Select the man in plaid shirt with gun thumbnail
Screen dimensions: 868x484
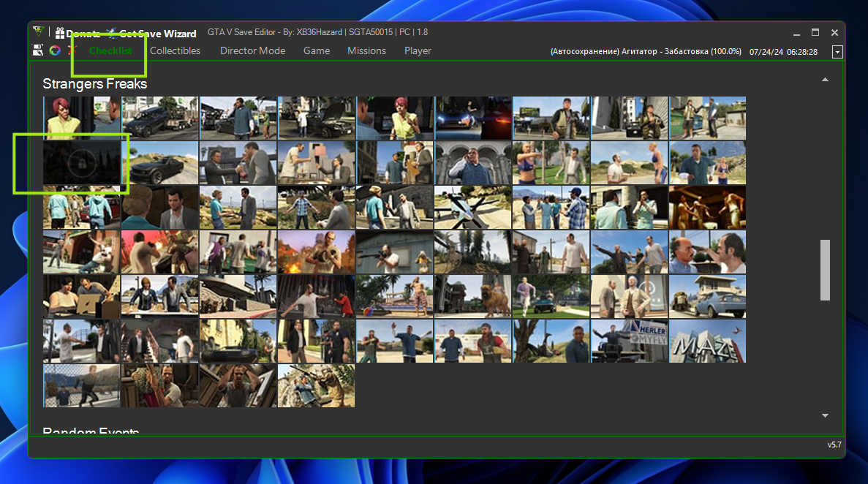(x=316, y=207)
